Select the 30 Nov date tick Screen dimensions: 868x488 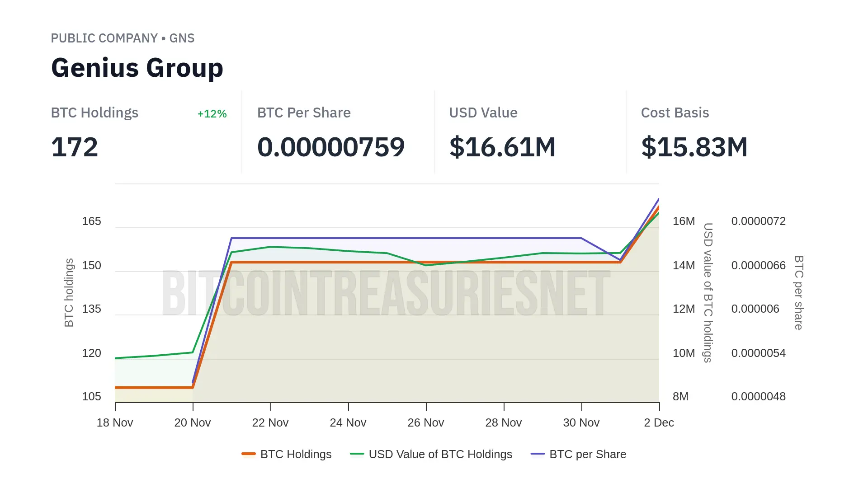(581, 423)
